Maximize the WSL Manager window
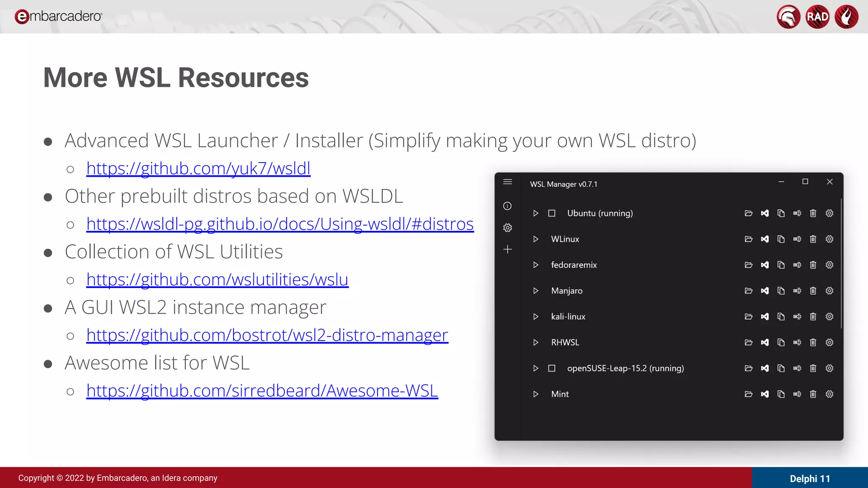The height and width of the screenshot is (488, 868). 805,182
